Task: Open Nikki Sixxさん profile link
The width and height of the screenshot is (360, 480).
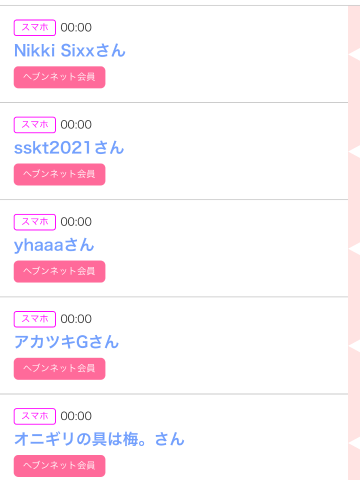Action: coord(70,51)
